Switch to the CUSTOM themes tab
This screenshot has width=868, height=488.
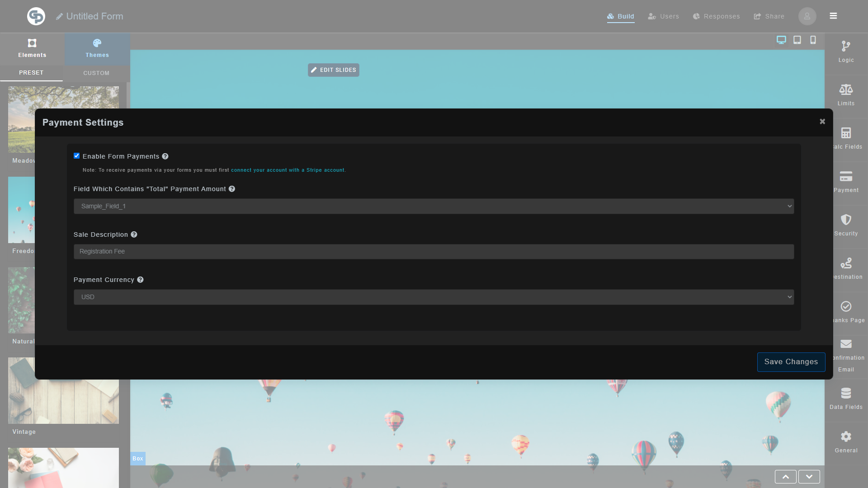(x=96, y=73)
